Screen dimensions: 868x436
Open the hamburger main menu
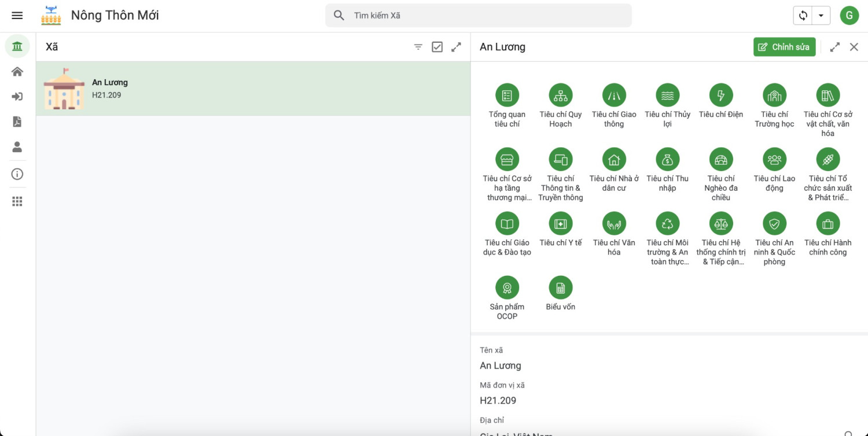[x=17, y=16]
